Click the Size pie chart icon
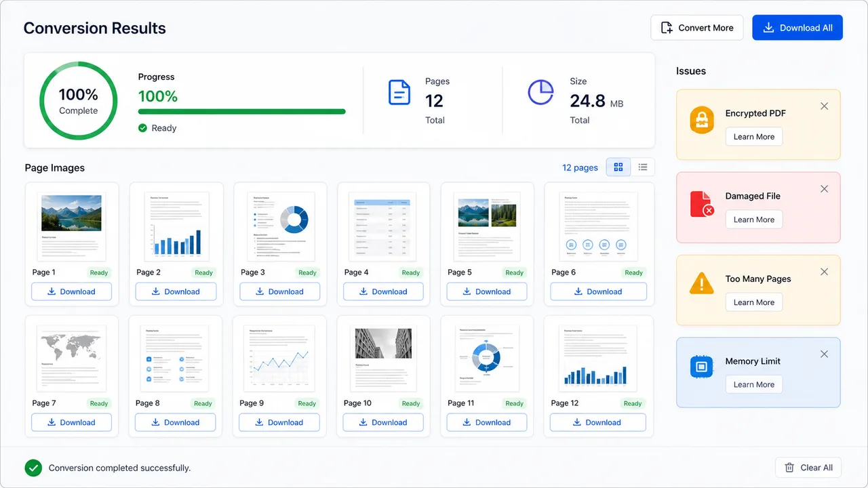 click(540, 92)
